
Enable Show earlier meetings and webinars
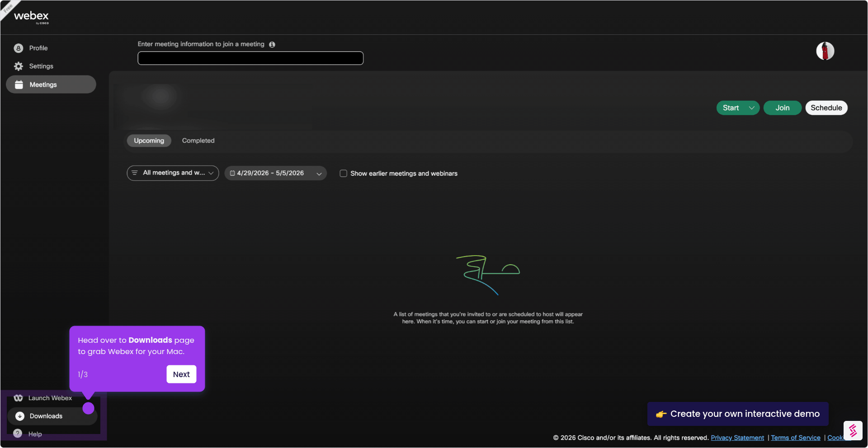click(344, 173)
